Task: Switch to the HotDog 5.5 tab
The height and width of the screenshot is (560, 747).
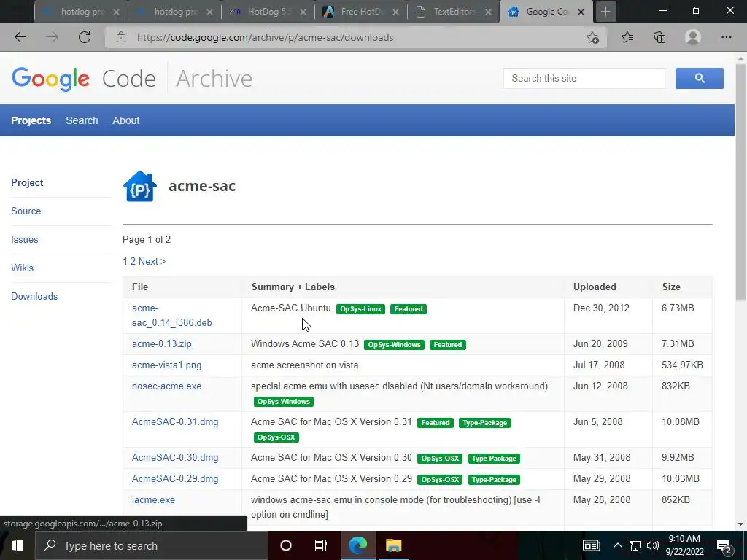Action: (x=268, y=12)
